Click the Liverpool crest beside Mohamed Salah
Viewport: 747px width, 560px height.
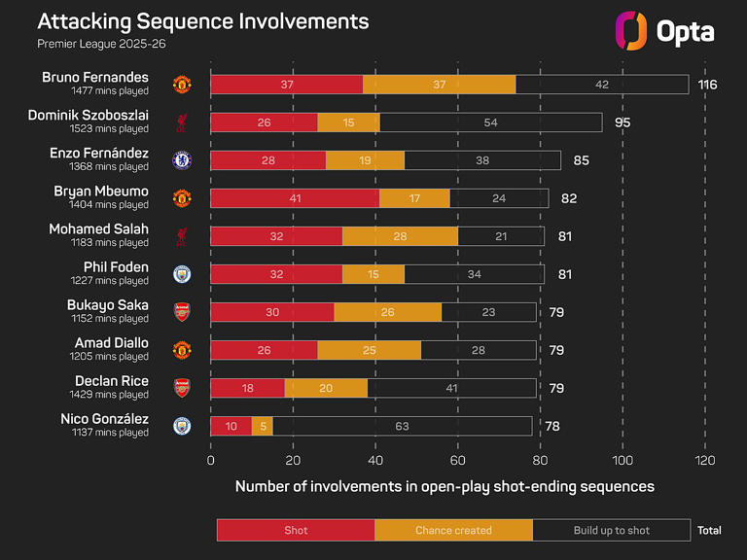[x=181, y=236]
